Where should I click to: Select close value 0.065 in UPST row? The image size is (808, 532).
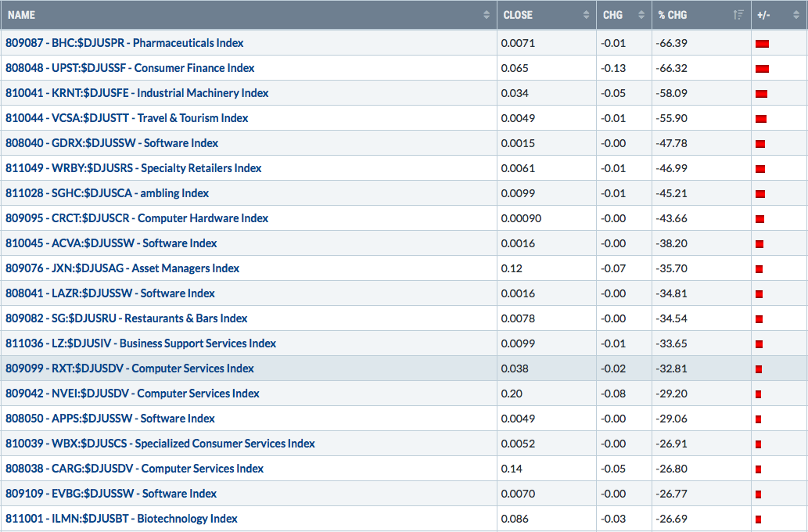pos(515,68)
